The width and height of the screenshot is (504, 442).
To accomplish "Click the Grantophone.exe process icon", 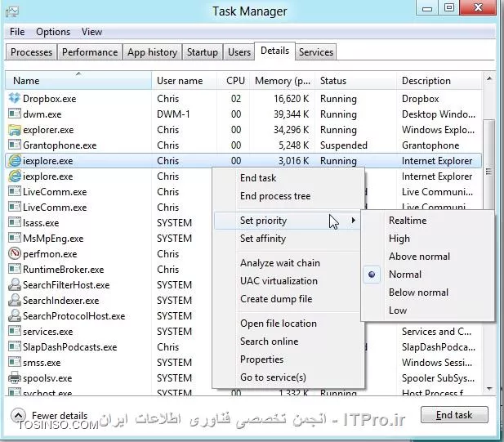I will [15, 145].
